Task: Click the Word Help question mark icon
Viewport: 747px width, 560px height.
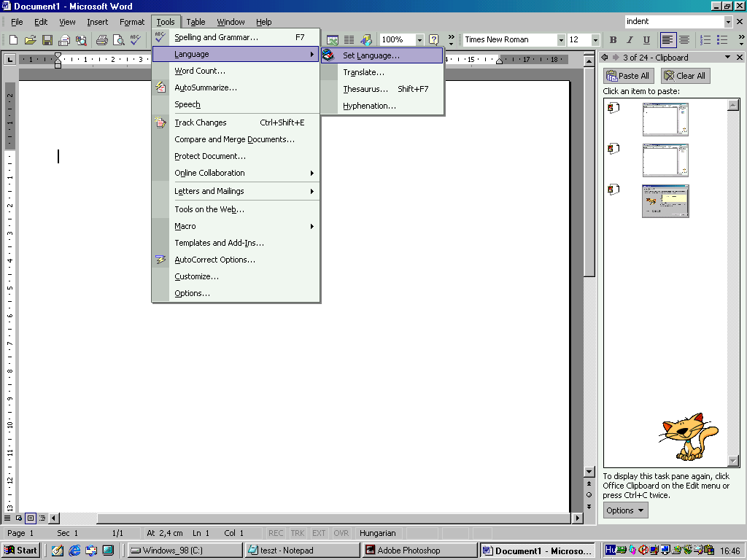Action: [x=433, y=40]
